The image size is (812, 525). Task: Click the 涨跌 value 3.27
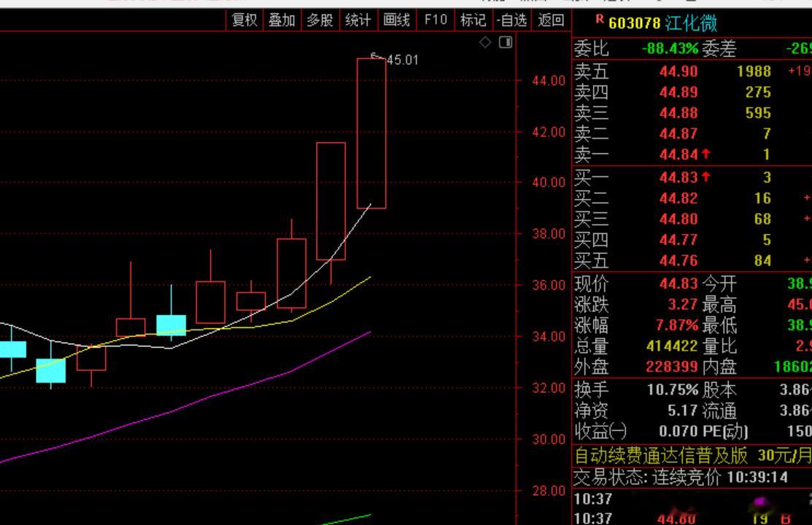[x=683, y=305]
